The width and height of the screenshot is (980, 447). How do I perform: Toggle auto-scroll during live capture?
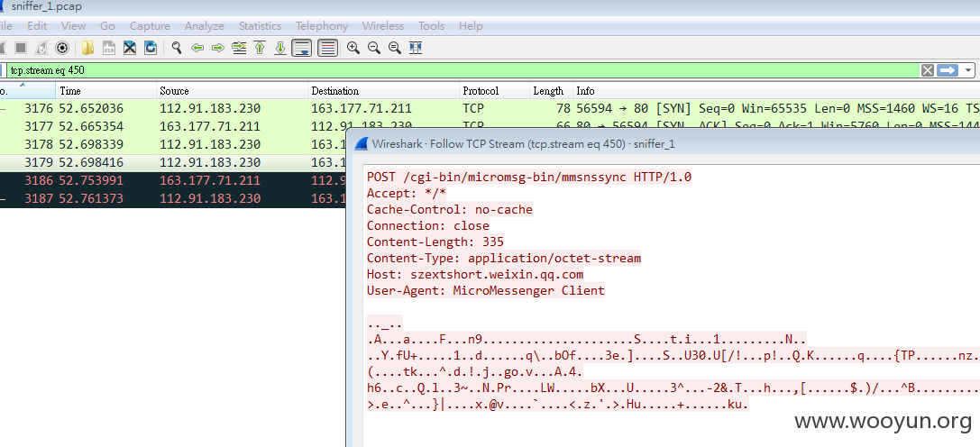click(x=302, y=48)
